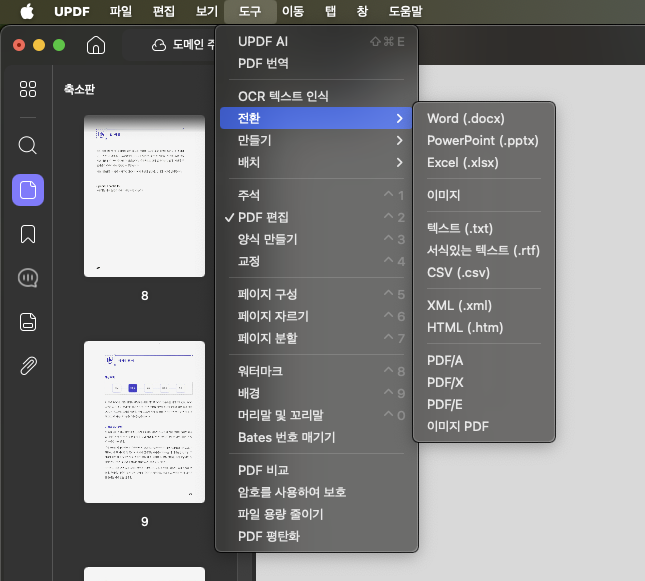
Task: Click the 축소판 panel title
Action: coord(79,89)
